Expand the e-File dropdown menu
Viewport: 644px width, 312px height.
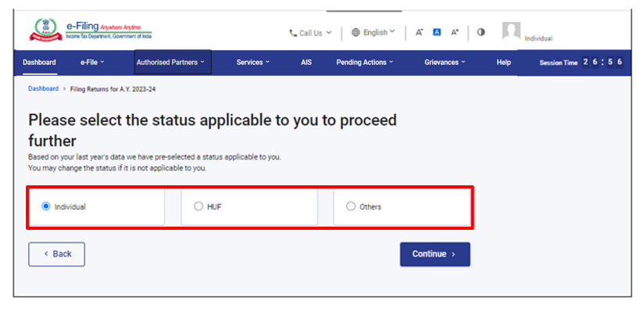92,63
